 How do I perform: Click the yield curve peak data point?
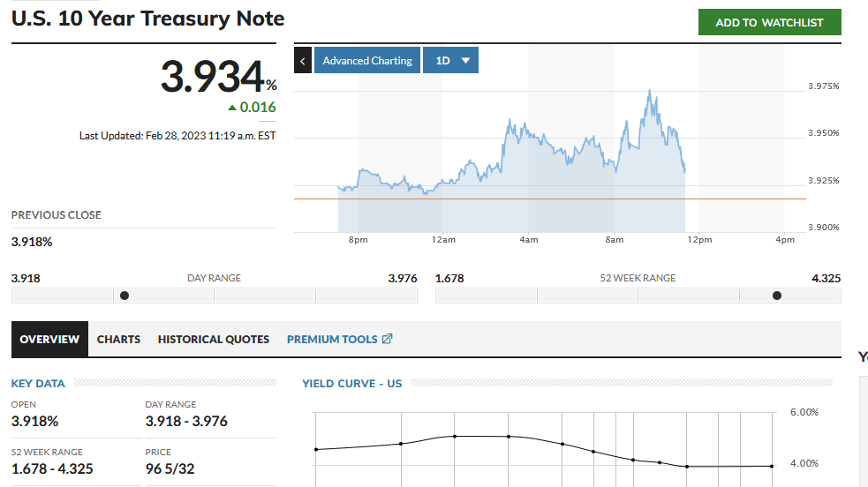(x=455, y=436)
